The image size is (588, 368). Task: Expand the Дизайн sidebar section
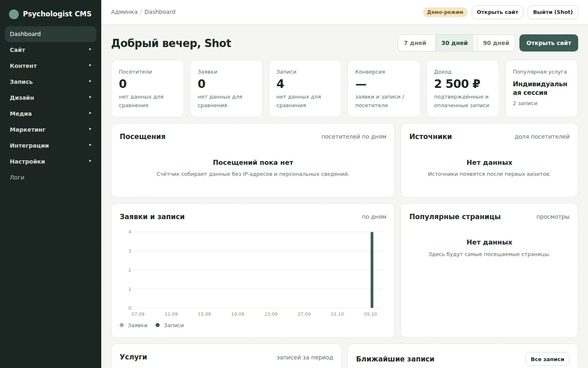point(50,98)
